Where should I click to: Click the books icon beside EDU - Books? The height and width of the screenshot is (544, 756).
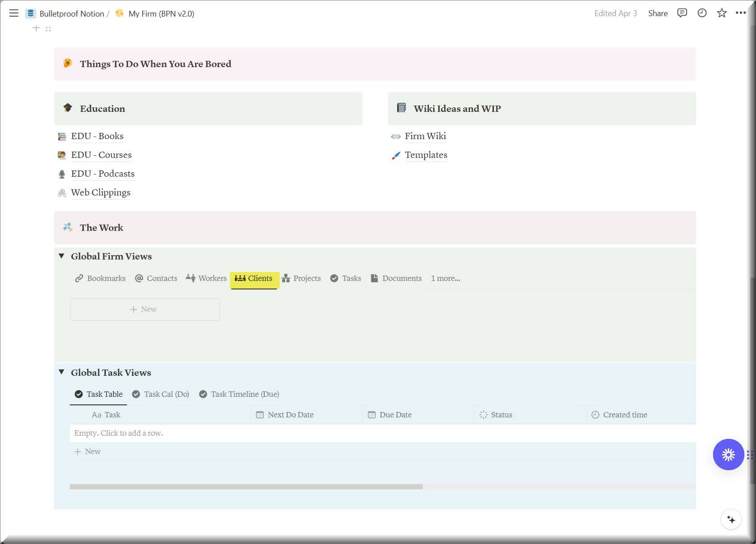point(62,136)
